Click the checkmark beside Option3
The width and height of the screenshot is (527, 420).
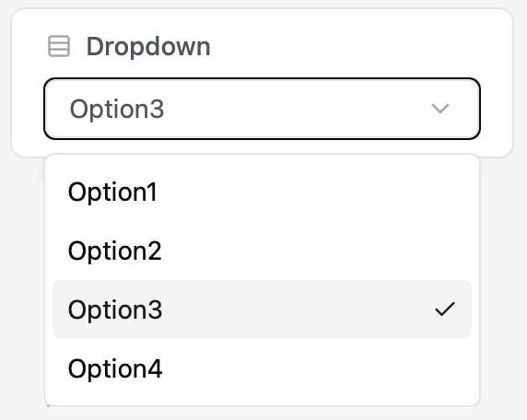[x=445, y=309]
